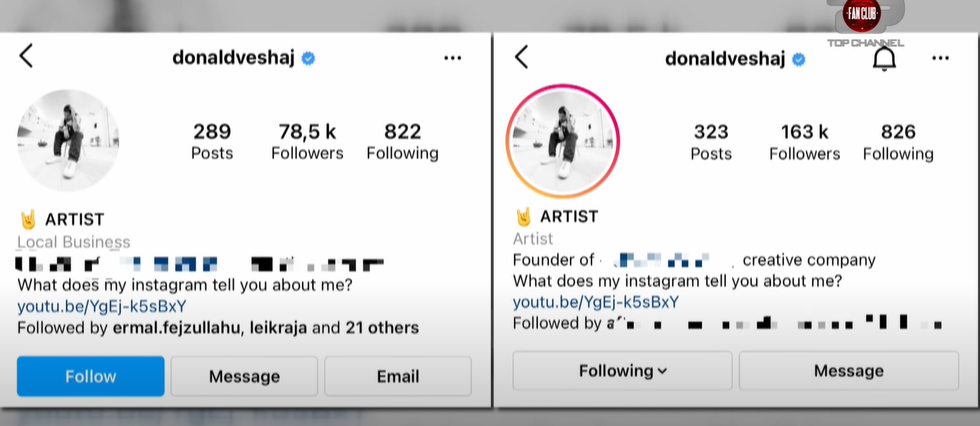Click Message button on the left profile
This screenshot has height=426, width=980.
tap(244, 376)
